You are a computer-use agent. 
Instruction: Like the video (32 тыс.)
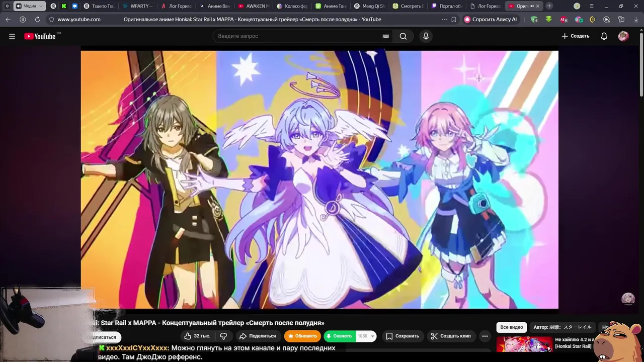tap(197, 336)
